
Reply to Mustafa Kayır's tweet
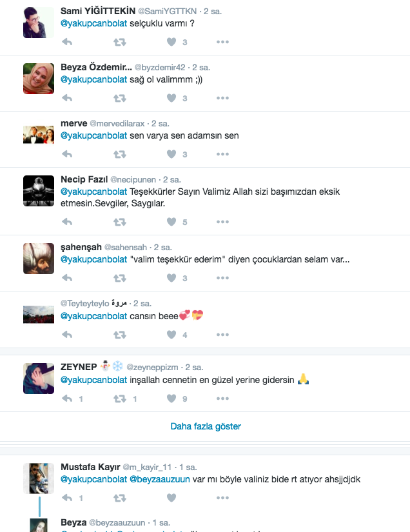click(67, 498)
